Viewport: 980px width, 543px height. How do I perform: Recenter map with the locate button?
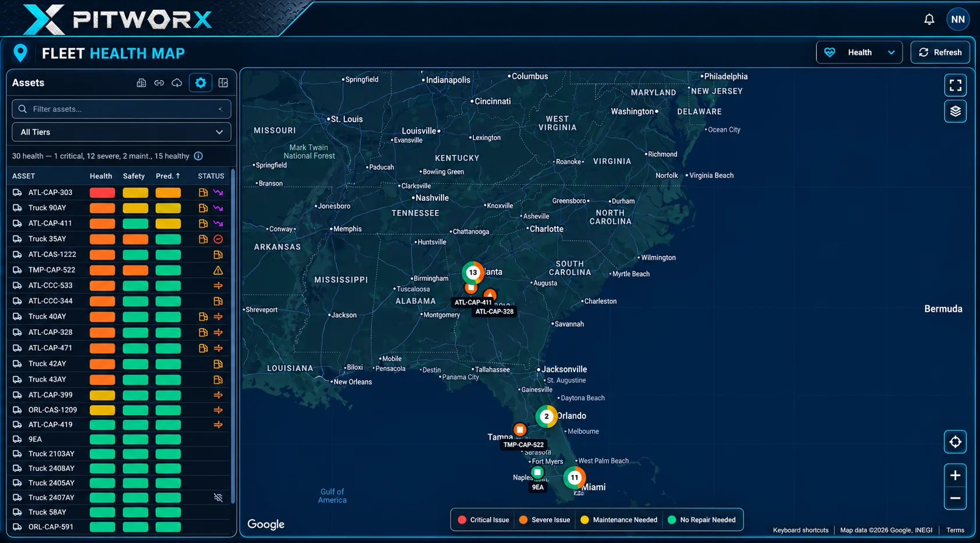tap(955, 442)
